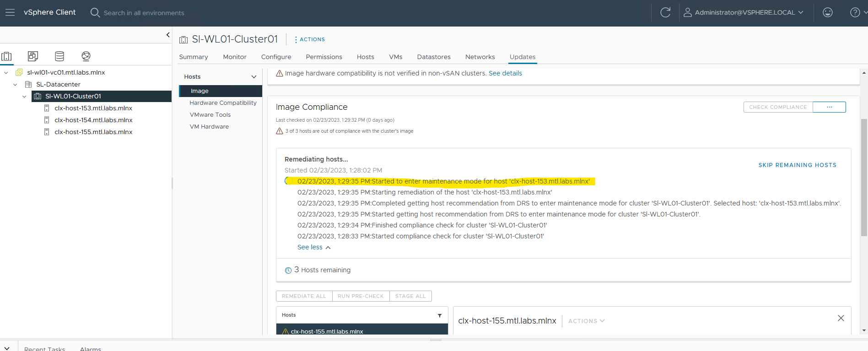Image resolution: width=868 pixels, height=351 pixels.
Task: Open the feedback smiley icon
Action: [828, 12]
